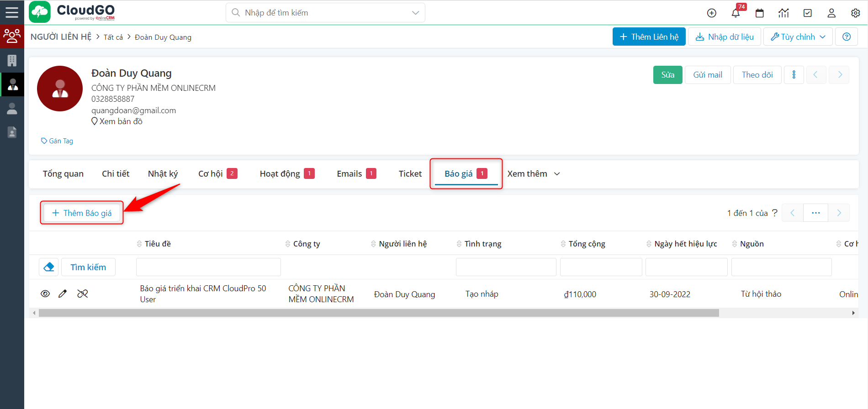View quote details with eye icon
Screen dimensions: 868x409
coord(45,294)
